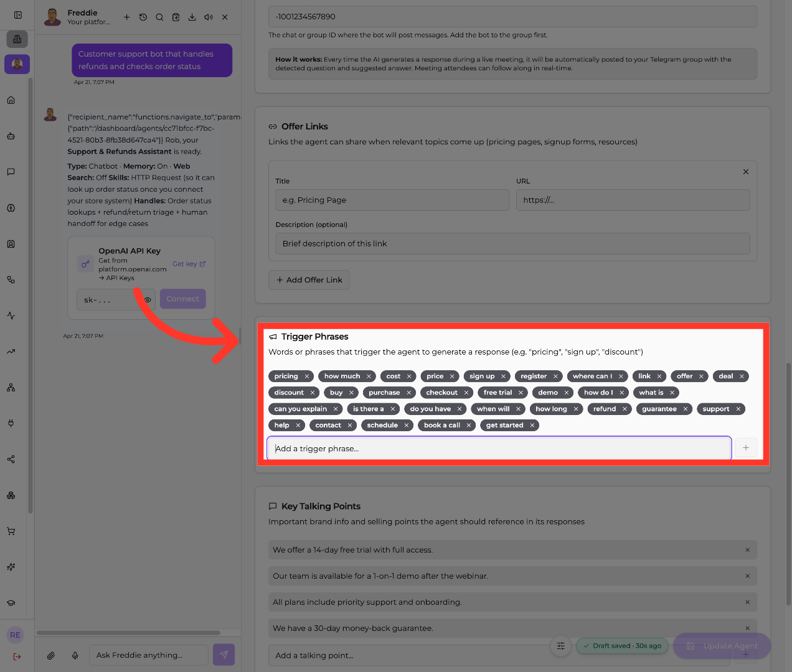Image resolution: width=792 pixels, height=672 pixels.
Task: Remove the 'get started' trigger phrase
Action: point(532,426)
